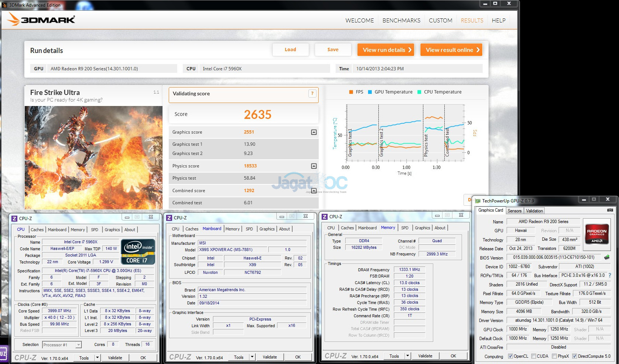Click the Intel Core i7 logo badge

click(x=138, y=252)
